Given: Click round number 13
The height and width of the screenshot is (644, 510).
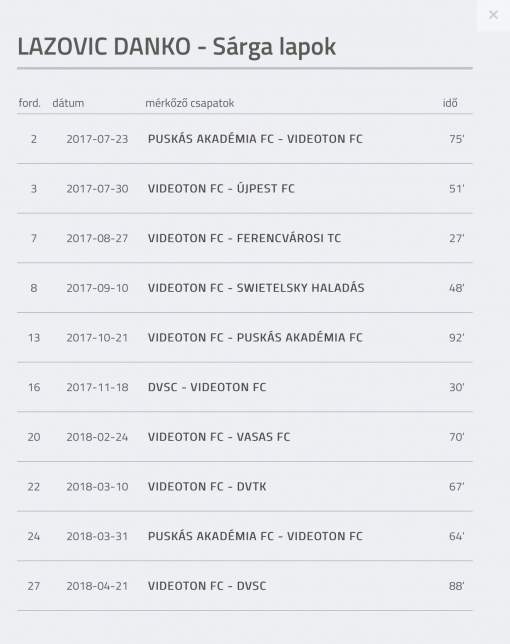Looking at the screenshot, I should pos(34,338).
